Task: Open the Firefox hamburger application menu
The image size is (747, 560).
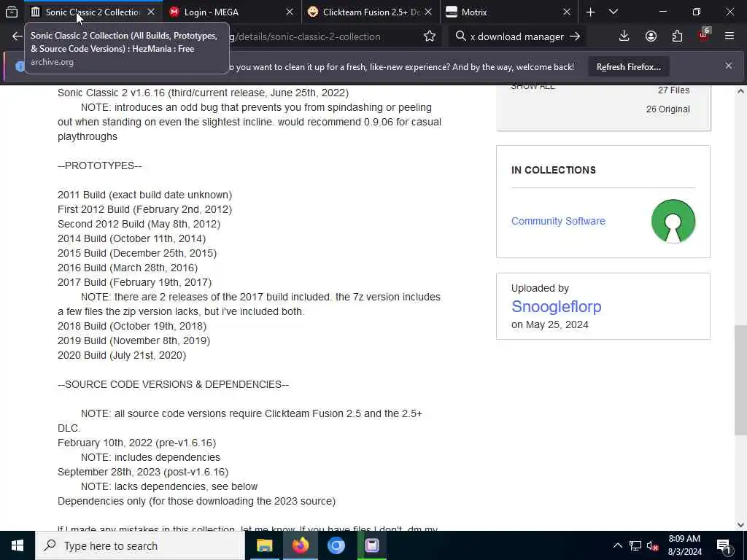Action: 729,36
